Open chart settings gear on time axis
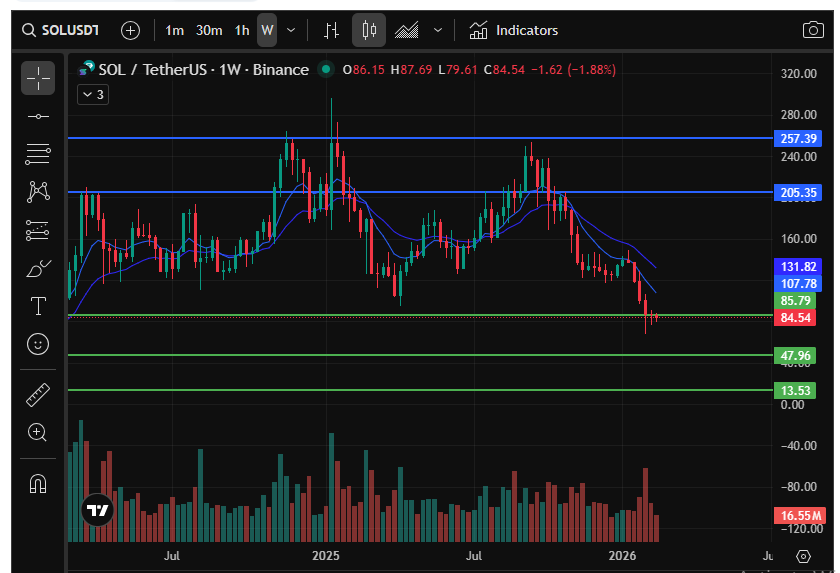 803,556
